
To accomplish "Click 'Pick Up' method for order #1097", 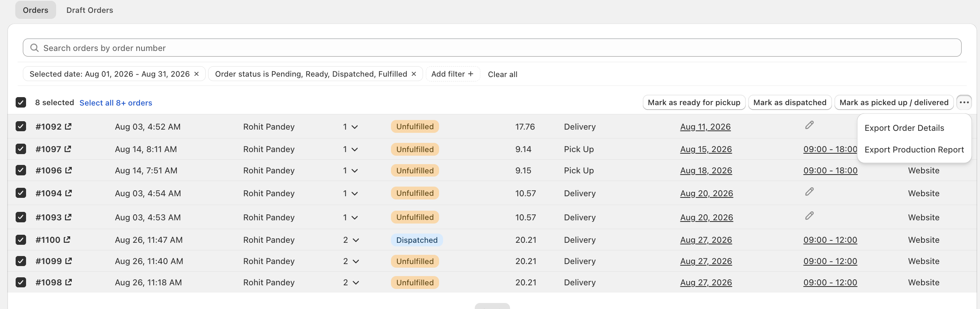I will (x=579, y=149).
